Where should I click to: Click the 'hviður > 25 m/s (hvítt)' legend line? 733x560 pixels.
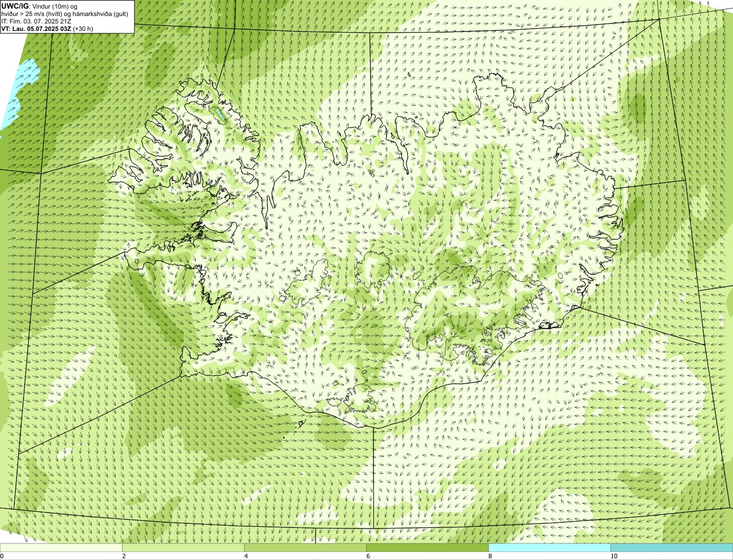pos(65,14)
